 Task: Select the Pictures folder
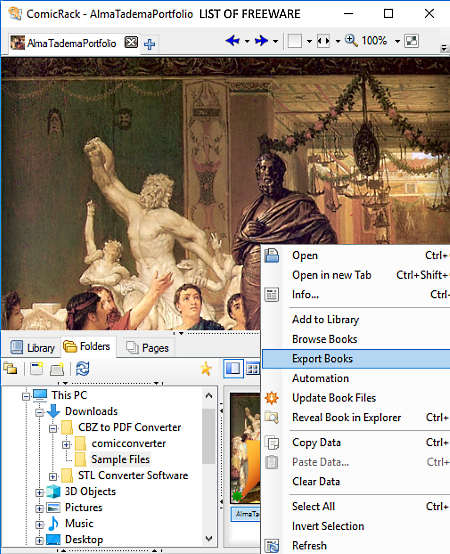[83, 507]
